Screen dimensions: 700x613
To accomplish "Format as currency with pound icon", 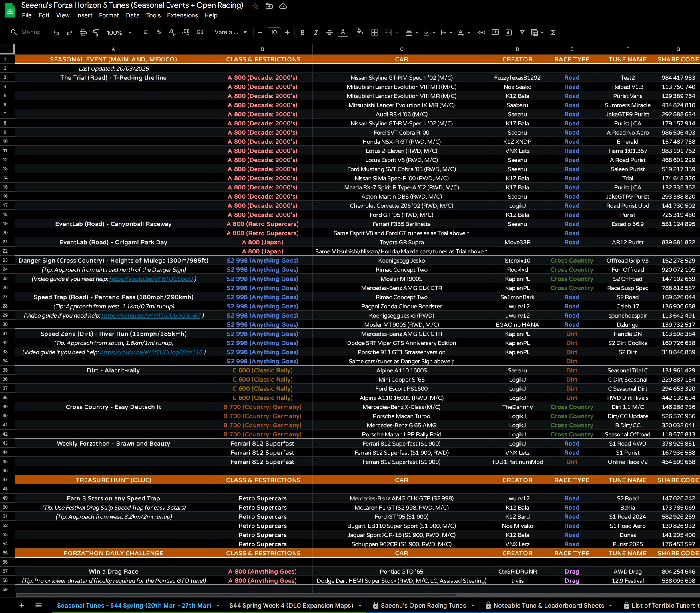I will click(145, 32).
